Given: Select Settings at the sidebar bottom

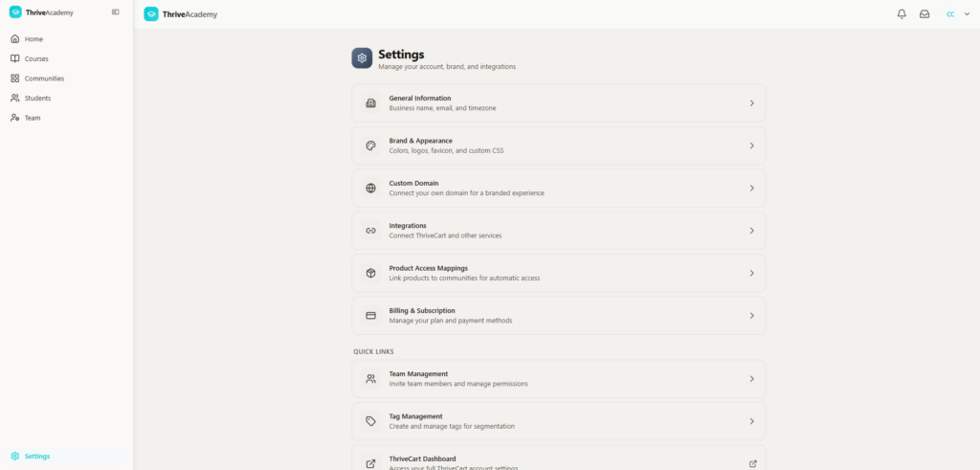Looking at the screenshot, I should click(x=37, y=456).
